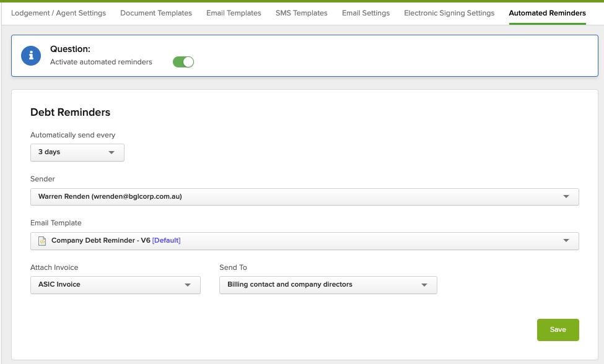Screen dimensions: 604x364
Task: Go to the Email Templates tab
Action: coord(234,13)
